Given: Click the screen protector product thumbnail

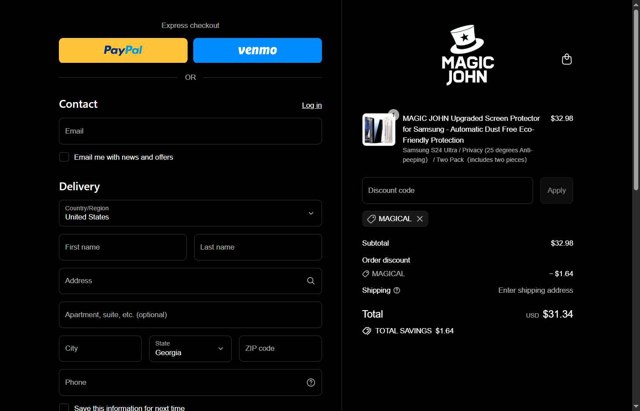Looking at the screenshot, I should click(378, 129).
